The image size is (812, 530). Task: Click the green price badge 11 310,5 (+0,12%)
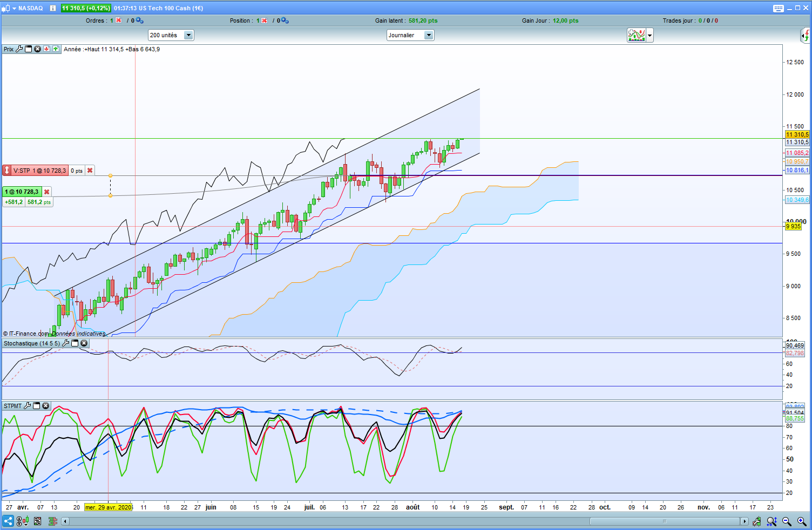(86, 8)
